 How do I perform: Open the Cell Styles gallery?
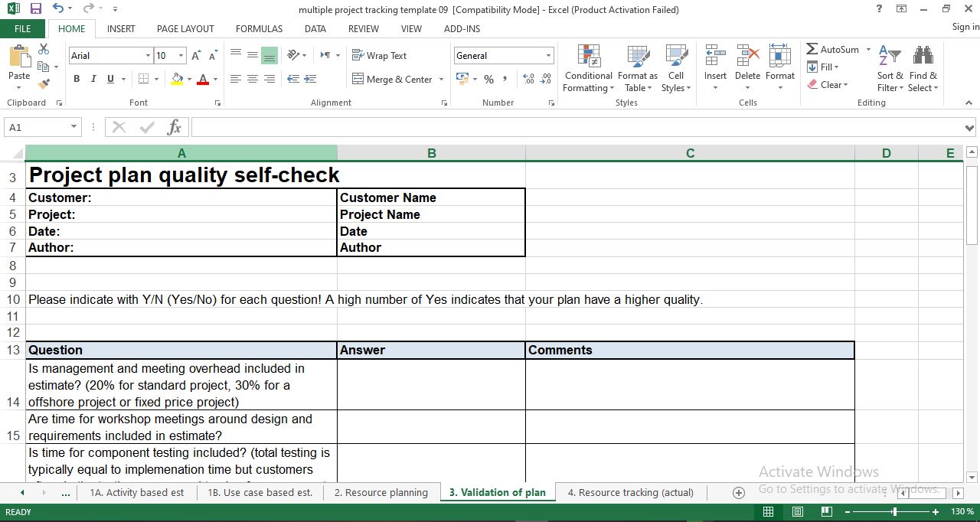click(x=676, y=68)
